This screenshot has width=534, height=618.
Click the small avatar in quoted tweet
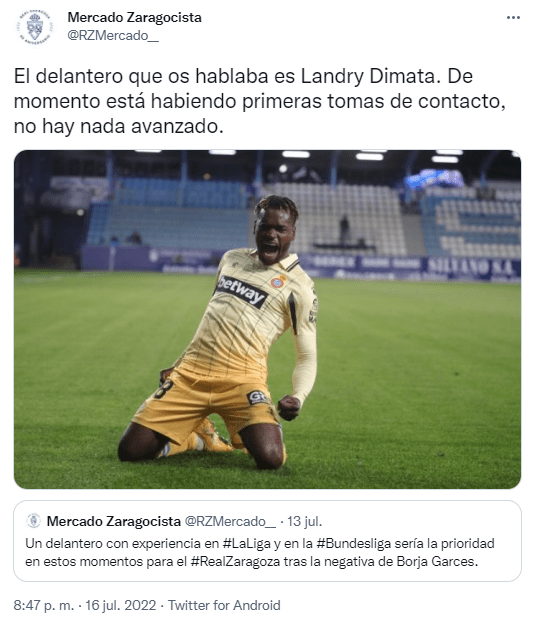pos(33,521)
